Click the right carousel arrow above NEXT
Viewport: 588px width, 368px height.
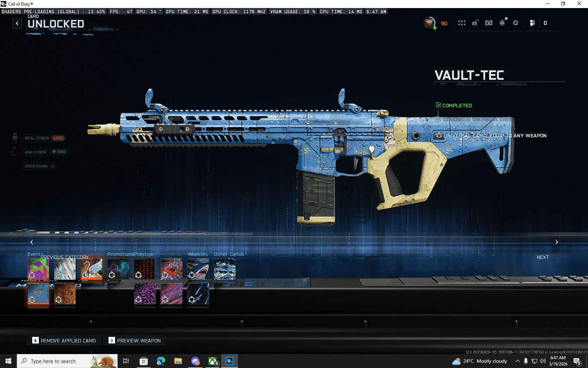click(556, 242)
